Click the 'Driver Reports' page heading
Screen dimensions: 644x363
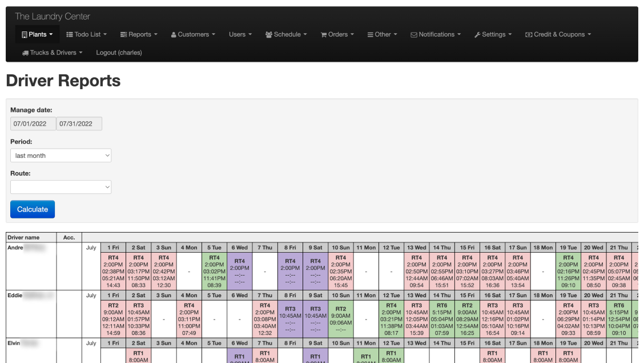pyautogui.click(x=63, y=81)
